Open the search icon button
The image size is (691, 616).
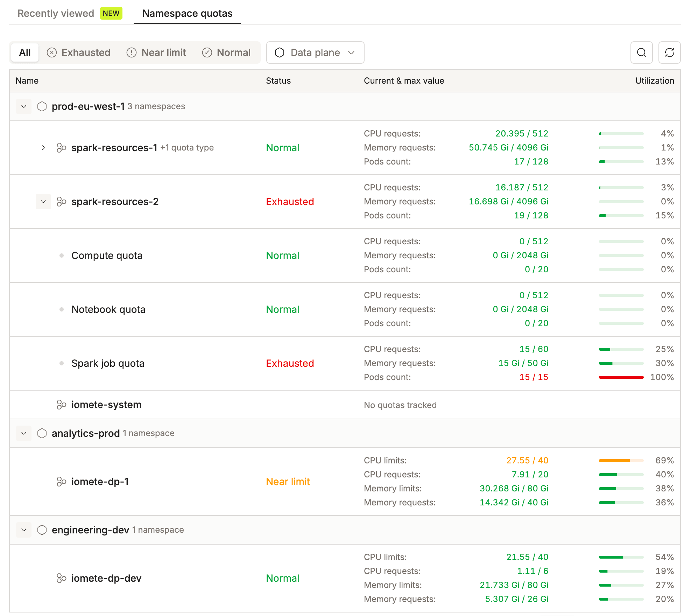[641, 52]
